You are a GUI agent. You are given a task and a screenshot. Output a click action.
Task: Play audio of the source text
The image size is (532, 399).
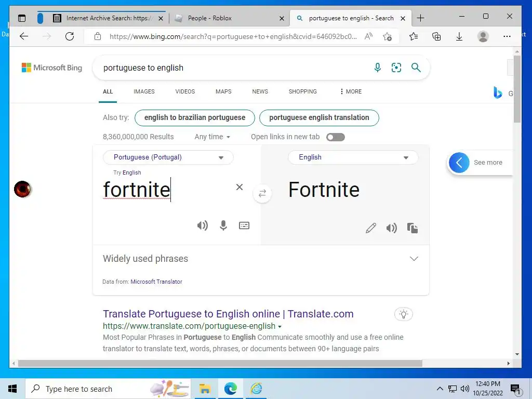click(x=202, y=225)
